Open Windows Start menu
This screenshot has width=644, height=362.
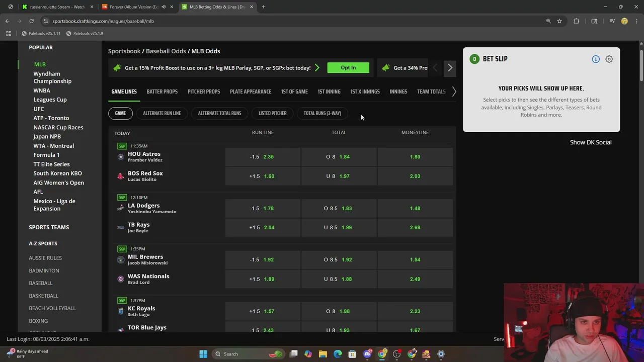(203, 354)
